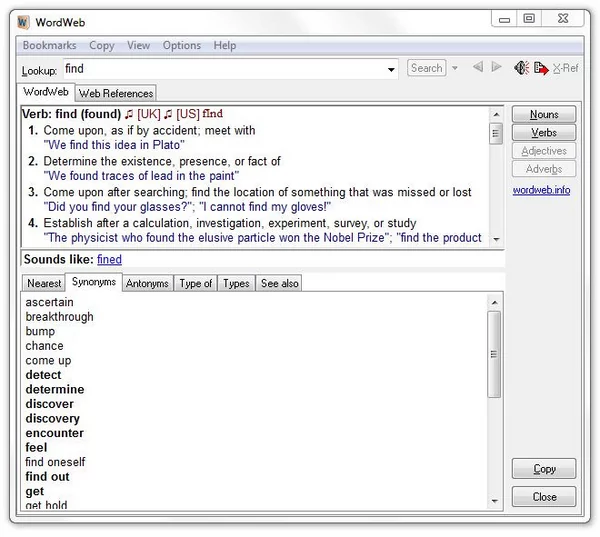Click the Copy button at bottom right
The image size is (600, 537).
[544, 468]
